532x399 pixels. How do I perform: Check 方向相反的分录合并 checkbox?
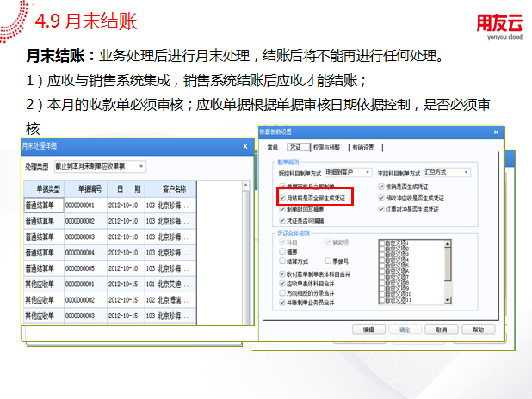point(282,293)
